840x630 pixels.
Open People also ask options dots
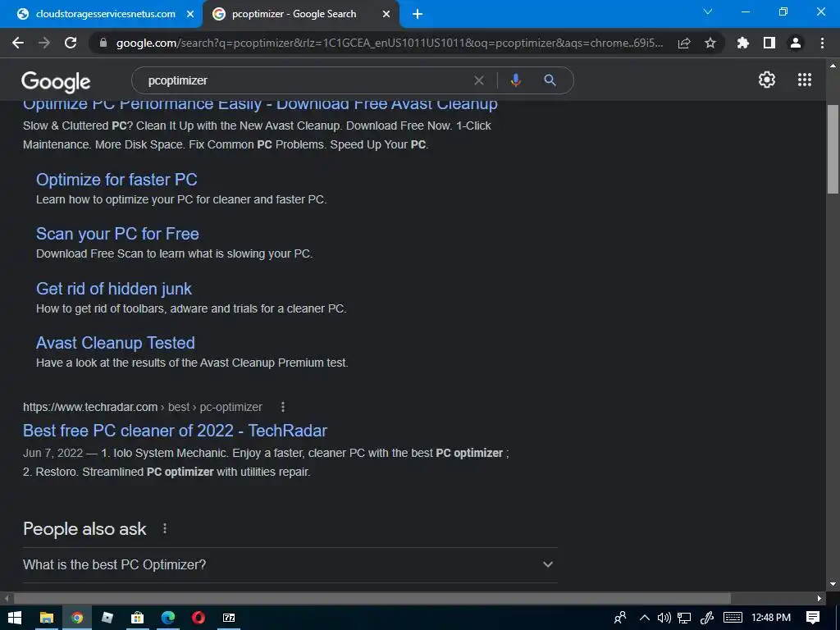click(x=164, y=529)
